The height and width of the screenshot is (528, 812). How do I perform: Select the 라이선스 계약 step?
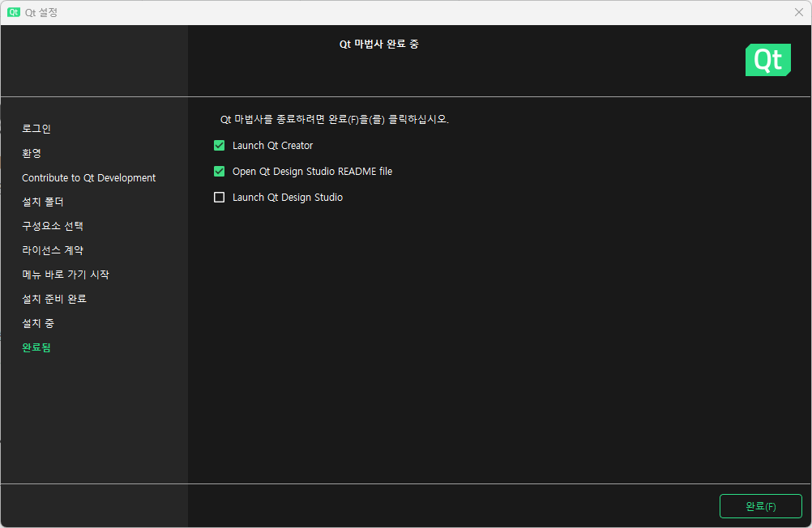coord(53,250)
